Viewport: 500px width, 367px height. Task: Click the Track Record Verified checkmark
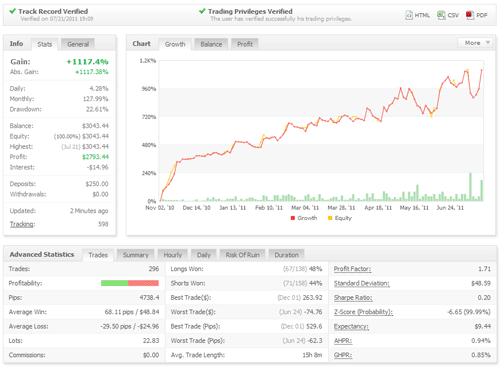click(x=13, y=11)
